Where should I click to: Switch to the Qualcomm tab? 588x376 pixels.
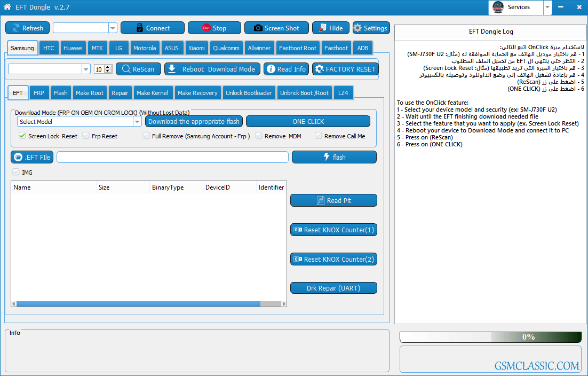pos(226,48)
